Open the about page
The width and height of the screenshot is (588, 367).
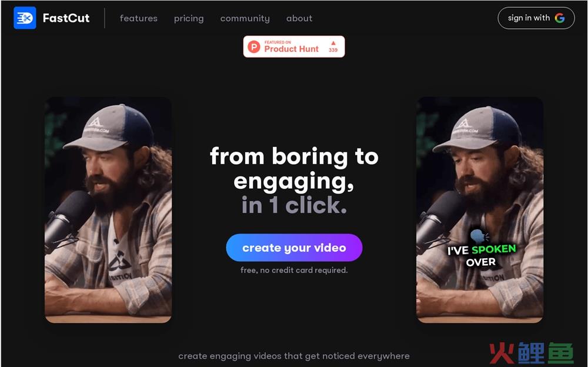(x=299, y=18)
